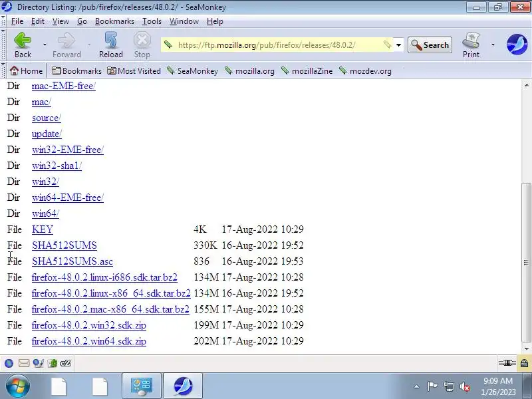Open the Go menu
Image resolution: width=532 pixels, height=399 pixels.
tap(82, 21)
